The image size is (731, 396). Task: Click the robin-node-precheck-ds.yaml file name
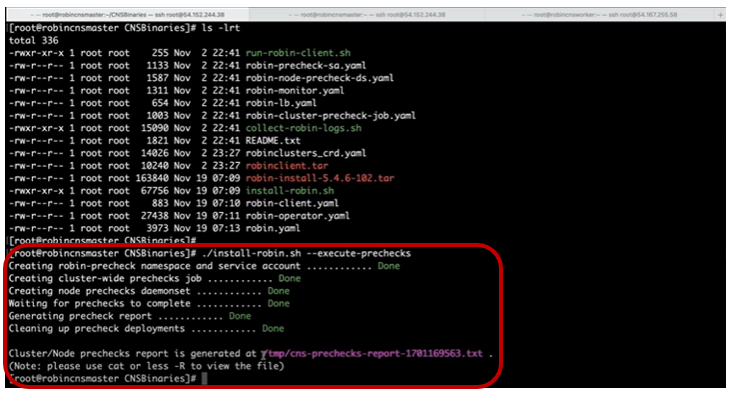[319, 78]
